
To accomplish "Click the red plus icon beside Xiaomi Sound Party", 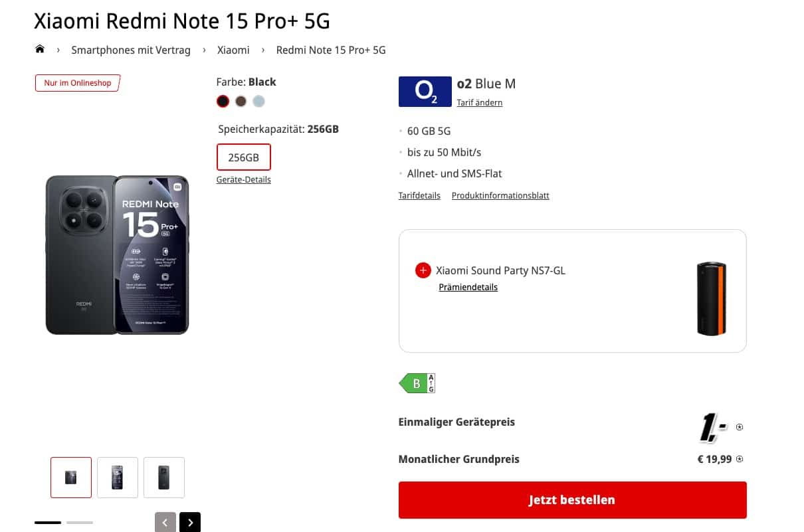I will tap(423, 270).
